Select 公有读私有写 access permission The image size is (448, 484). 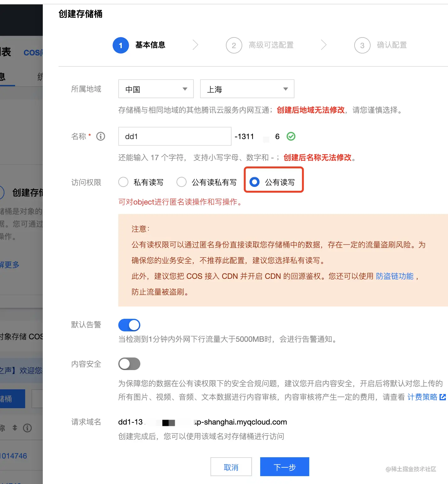[182, 182]
